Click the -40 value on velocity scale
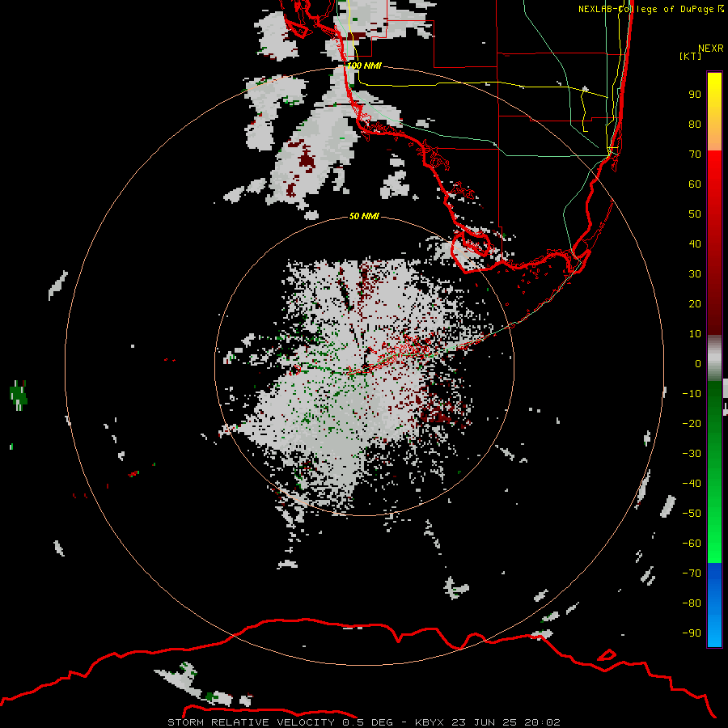Screen dimensions: 728x728 [692, 484]
